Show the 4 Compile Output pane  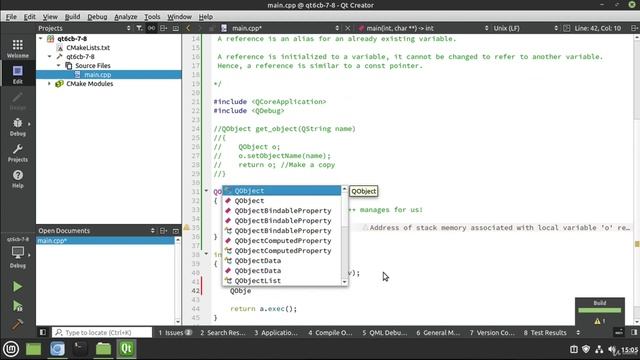coord(330,332)
